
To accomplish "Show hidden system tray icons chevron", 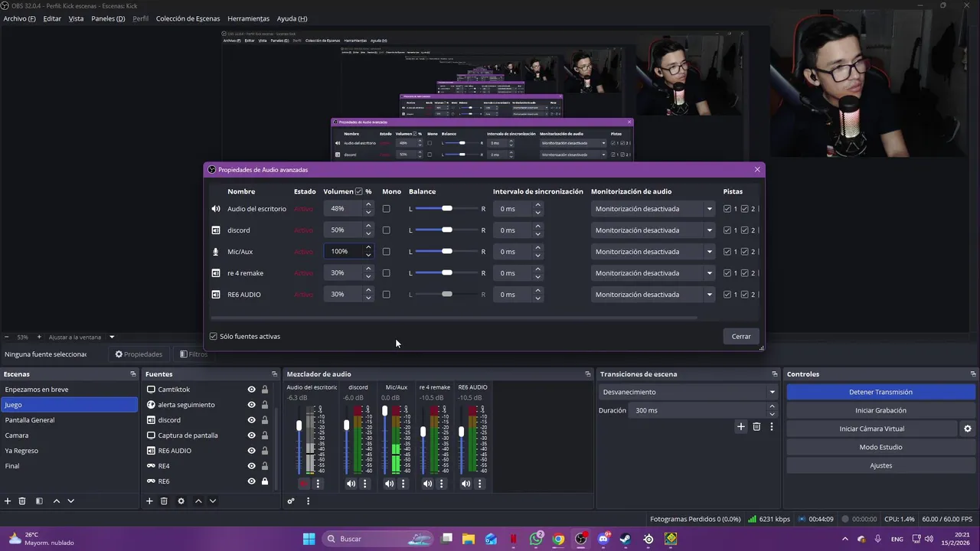I will pyautogui.click(x=845, y=539).
